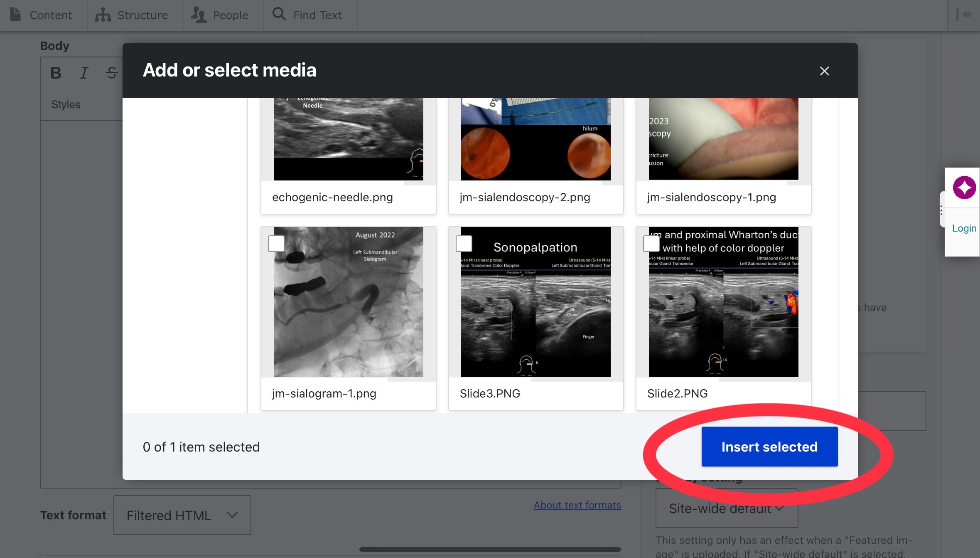Click the Find Text magnifier icon
Screen dimensions: 980x558
[x=279, y=14]
